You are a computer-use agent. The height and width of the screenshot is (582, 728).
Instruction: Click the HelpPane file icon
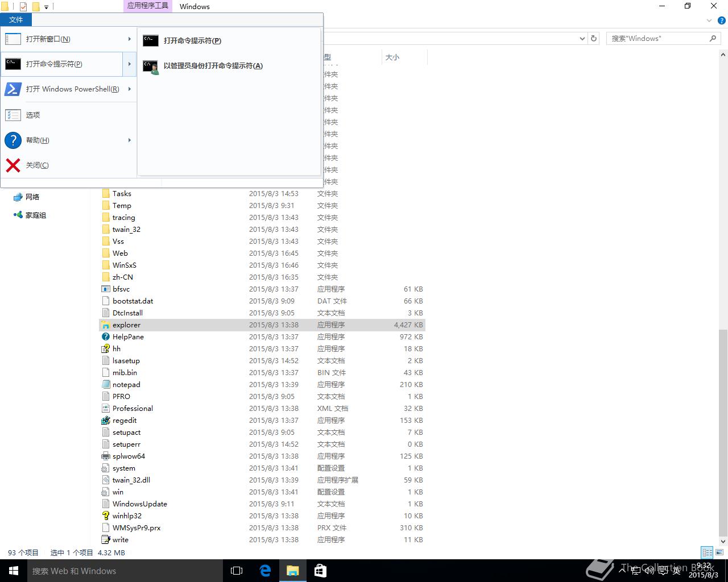pyautogui.click(x=105, y=337)
